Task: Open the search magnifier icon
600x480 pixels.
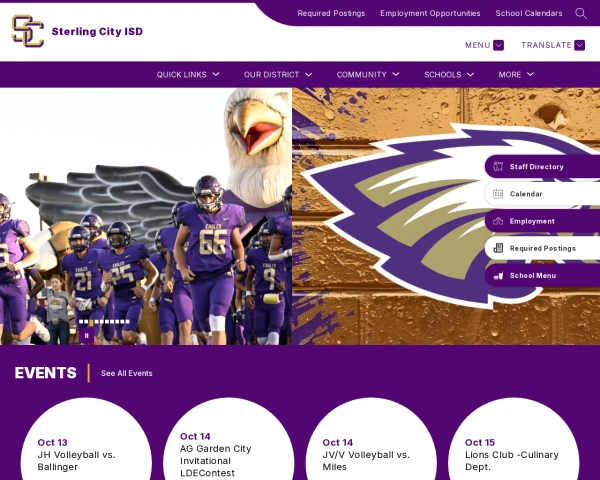Action: click(580, 13)
